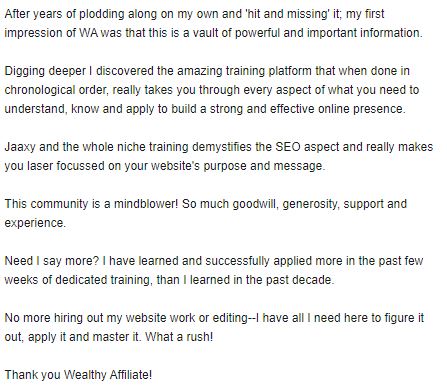447x387 pixels.
Task: Click the word 'generosity' in community sentence
Action: tap(311, 204)
